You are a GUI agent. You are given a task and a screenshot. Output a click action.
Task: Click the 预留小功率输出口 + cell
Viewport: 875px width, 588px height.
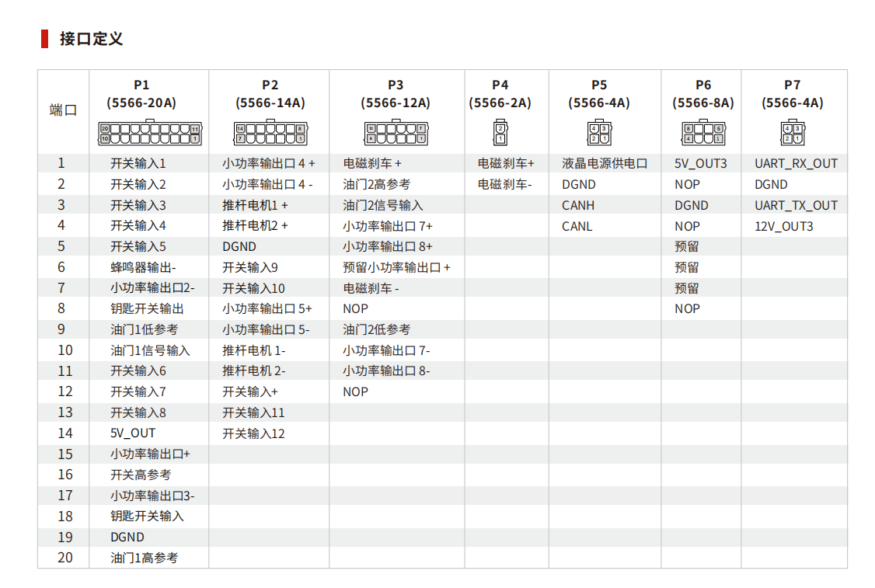[396, 268]
